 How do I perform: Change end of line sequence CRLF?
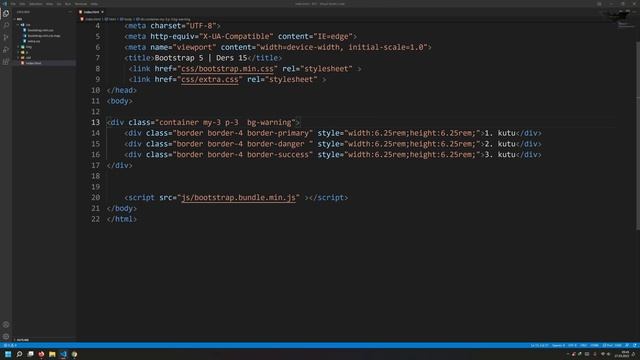584,345
